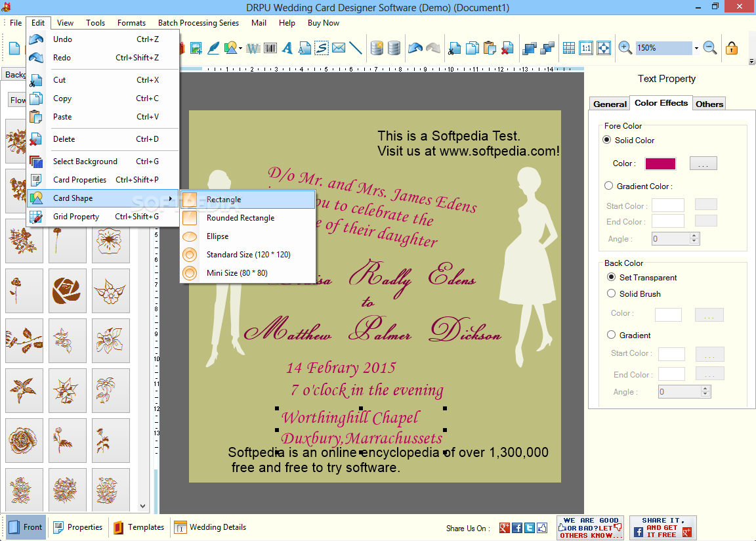The height and width of the screenshot is (541, 756).
Task: Click the undo arrow toolbar icon
Action: coord(415,48)
